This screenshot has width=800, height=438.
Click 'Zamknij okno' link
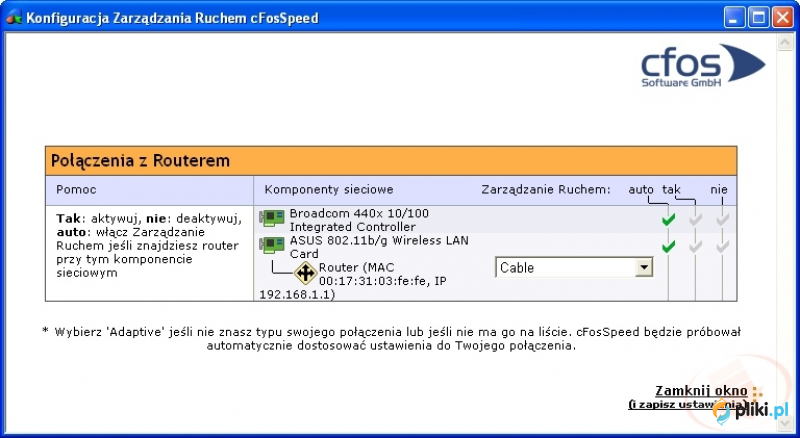pos(701,391)
